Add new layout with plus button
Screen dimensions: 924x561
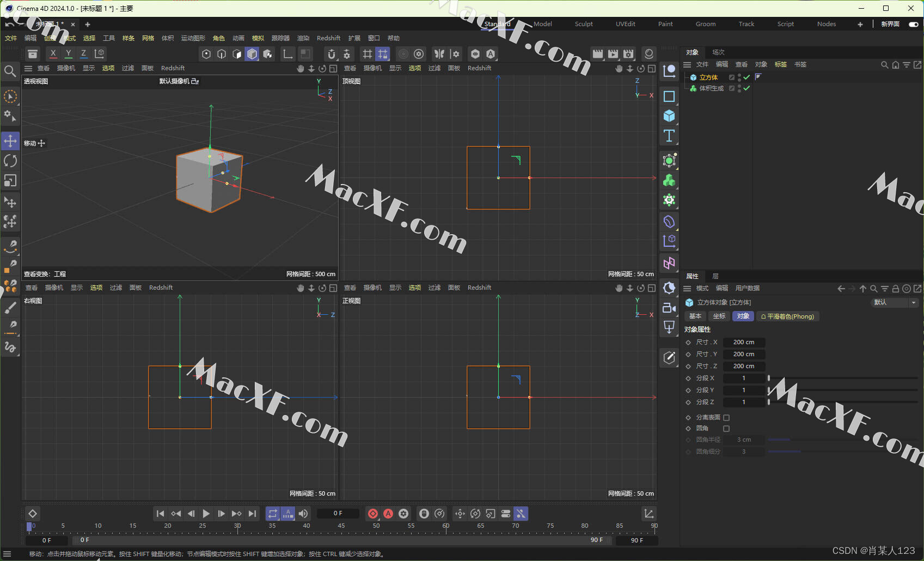pyautogui.click(x=860, y=24)
